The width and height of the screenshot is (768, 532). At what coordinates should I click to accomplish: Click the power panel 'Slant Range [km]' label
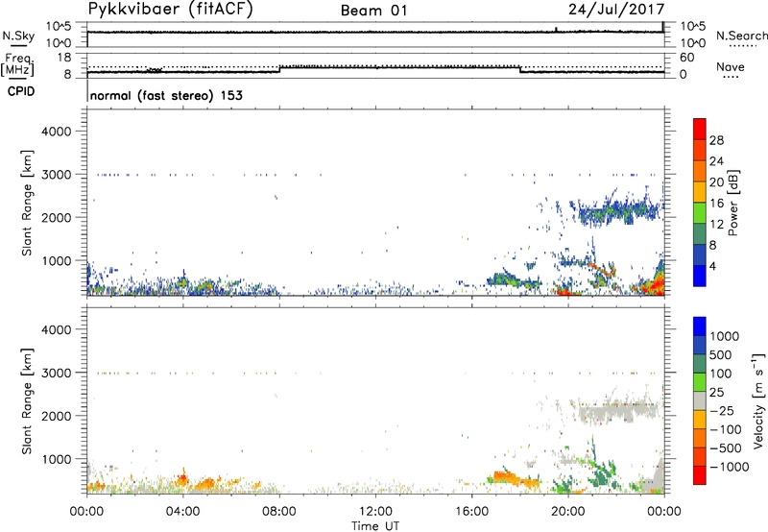pos(27,203)
